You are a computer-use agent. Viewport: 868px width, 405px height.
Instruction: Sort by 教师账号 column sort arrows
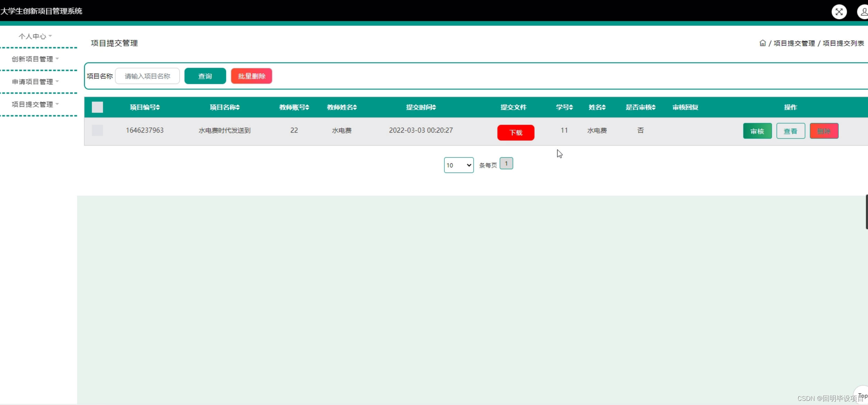click(x=307, y=107)
